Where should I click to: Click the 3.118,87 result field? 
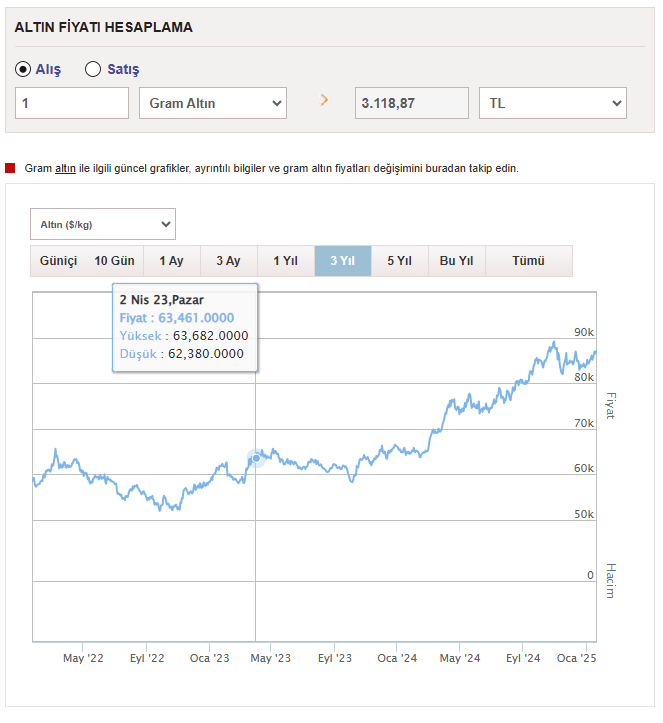pos(412,103)
